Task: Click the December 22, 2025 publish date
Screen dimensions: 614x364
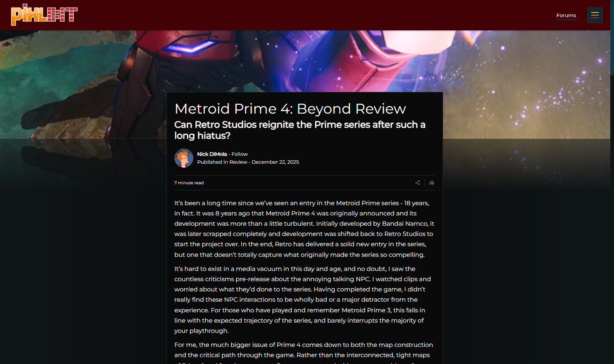Action: pos(275,162)
